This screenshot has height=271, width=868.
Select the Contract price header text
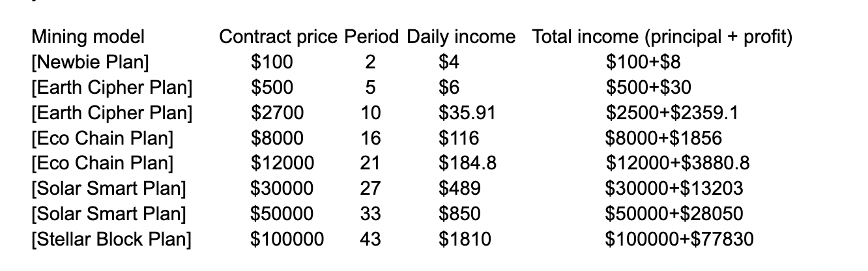[279, 37]
